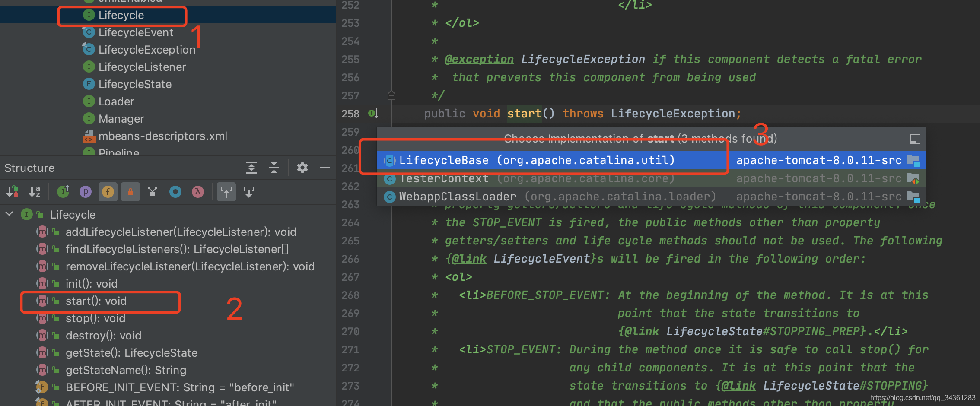Click the LifecycleBase class icon in popup
The width and height of the screenshot is (980, 406).
[390, 160]
